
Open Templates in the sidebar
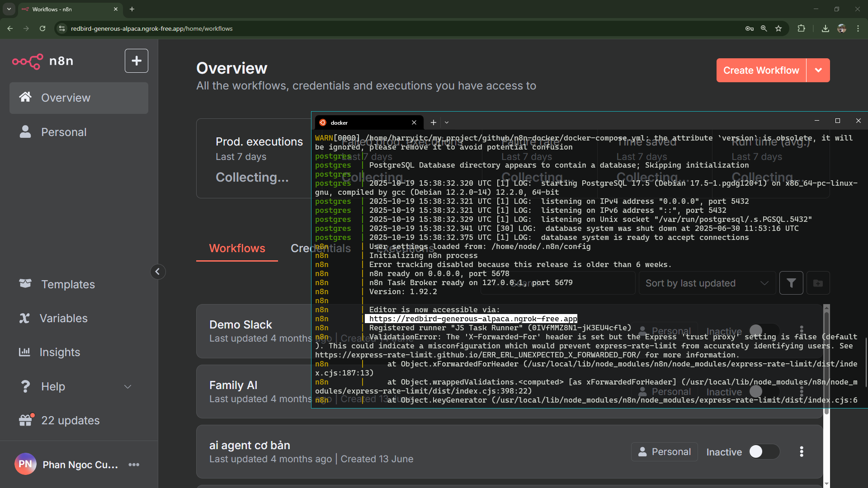[68, 284]
